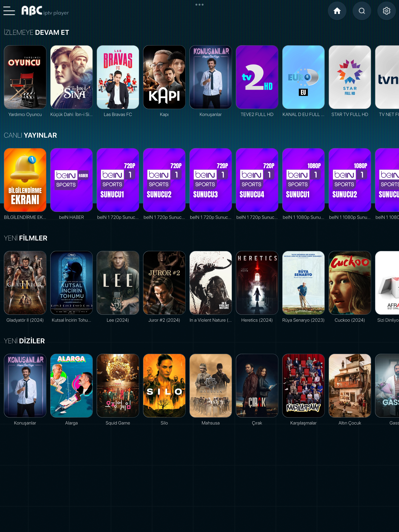
Task: Click the ABC iptv player logo
Action: click(45, 11)
